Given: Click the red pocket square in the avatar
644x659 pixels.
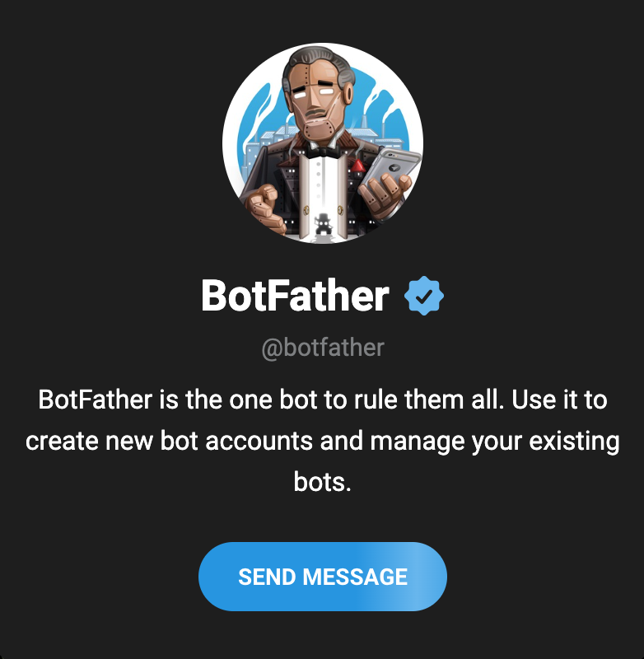Looking at the screenshot, I should click(359, 165).
